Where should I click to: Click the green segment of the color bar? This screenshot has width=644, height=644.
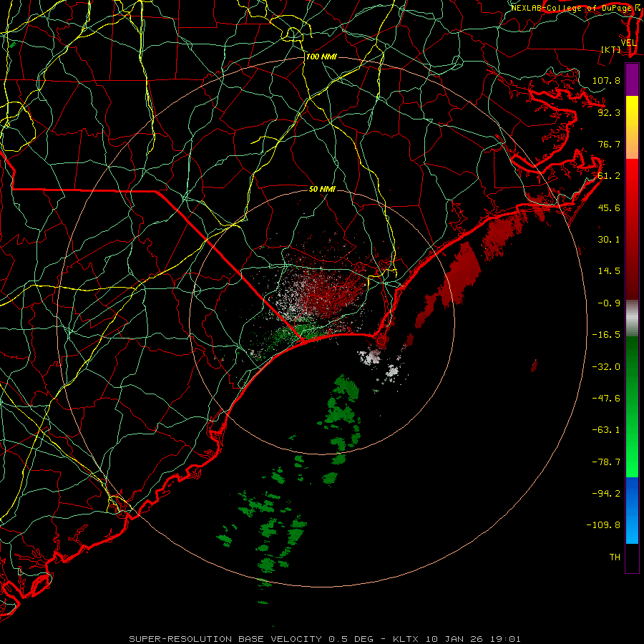(632, 406)
